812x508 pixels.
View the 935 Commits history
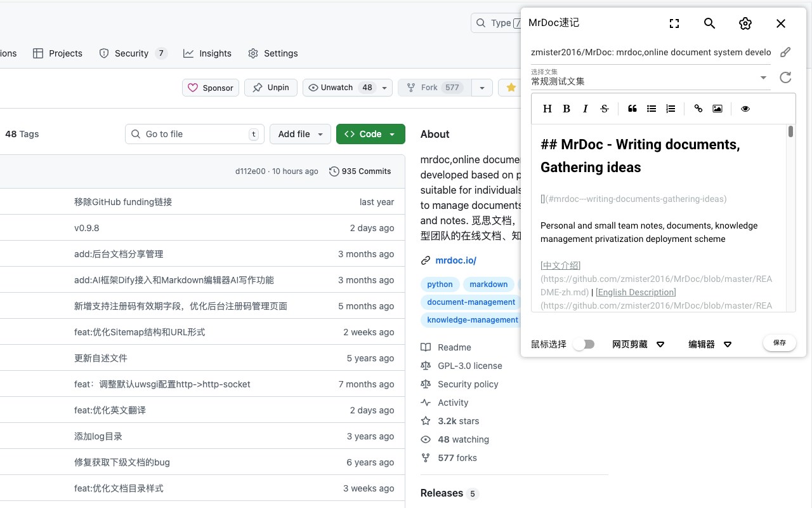coord(360,171)
